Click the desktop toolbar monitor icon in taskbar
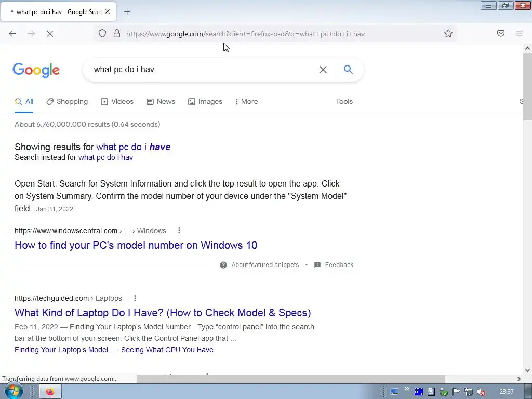The height and width of the screenshot is (399, 532). point(394,392)
